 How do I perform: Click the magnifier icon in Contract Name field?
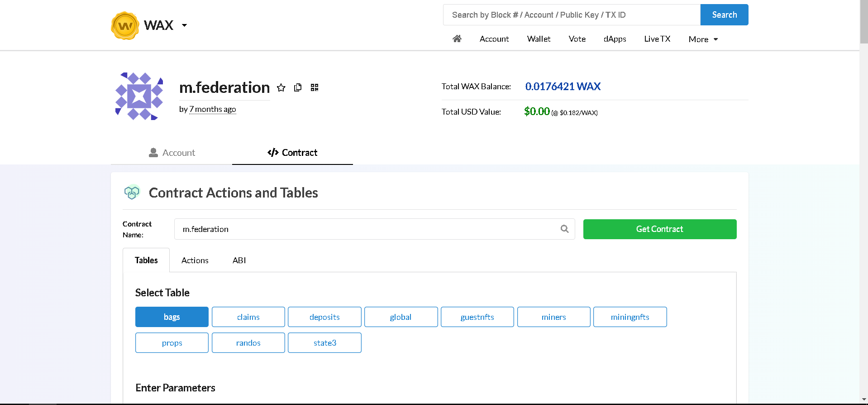(x=564, y=229)
